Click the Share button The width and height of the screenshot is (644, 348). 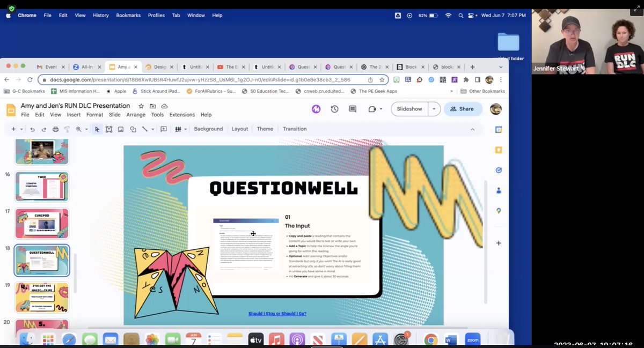[x=462, y=109]
